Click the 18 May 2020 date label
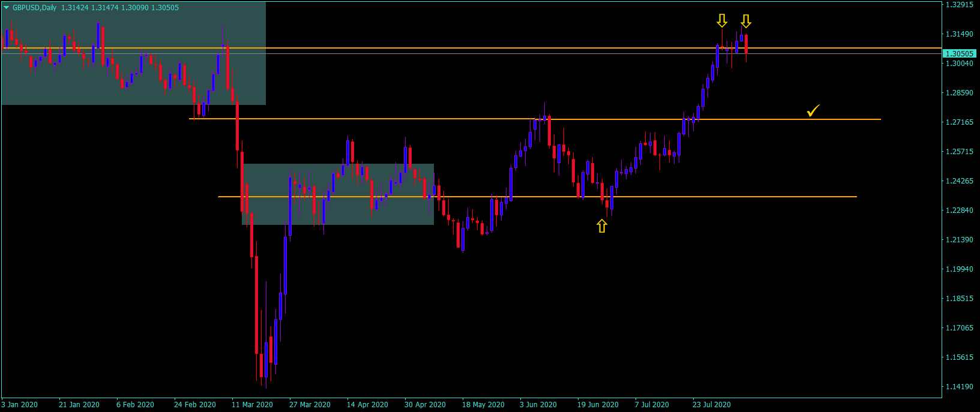Screen dimensions: 980x412 (483, 405)
